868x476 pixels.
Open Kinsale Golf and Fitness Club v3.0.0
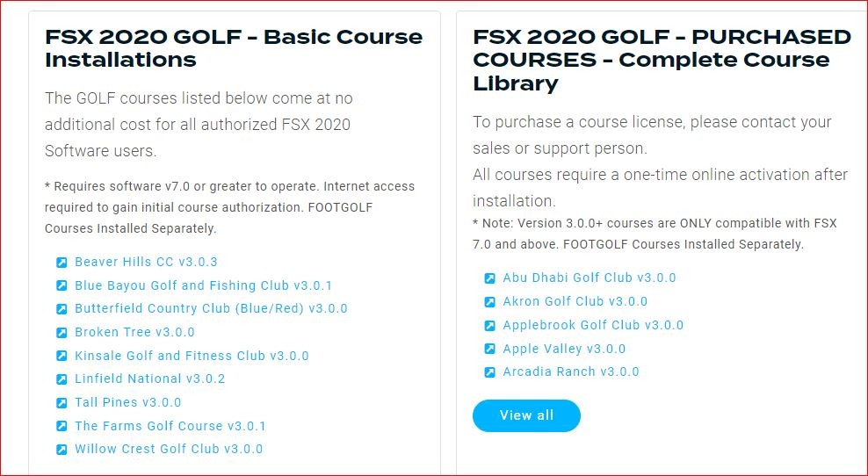(x=192, y=356)
